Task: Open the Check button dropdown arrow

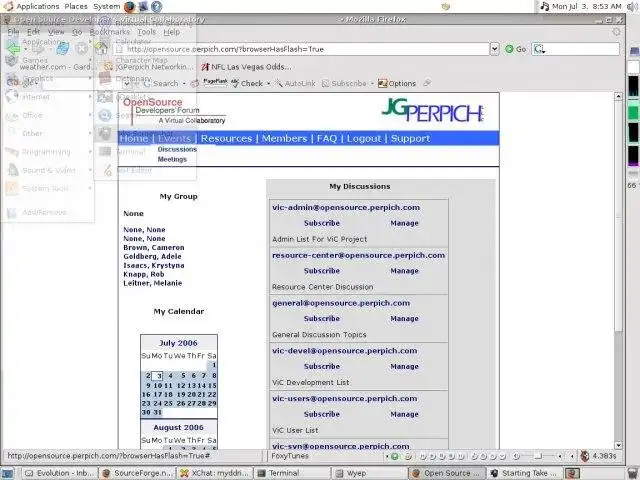Action: pos(269,84)
